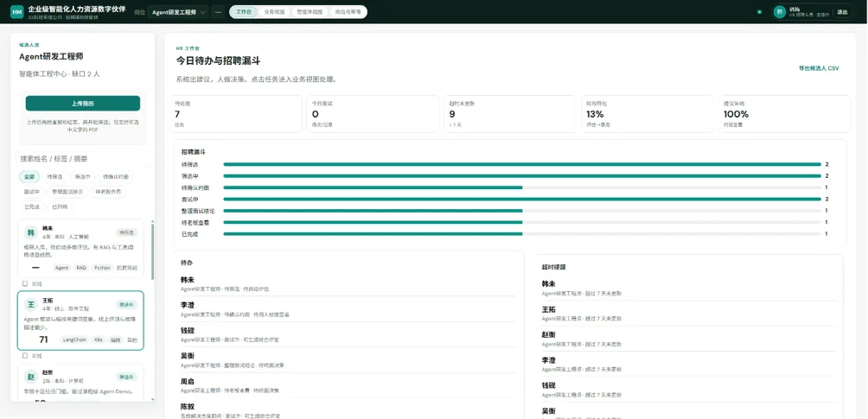Screen dimensions: 868x419
Task: Click 钱砚 in the 超时提醒 list
Action: [x=688, y=390]
